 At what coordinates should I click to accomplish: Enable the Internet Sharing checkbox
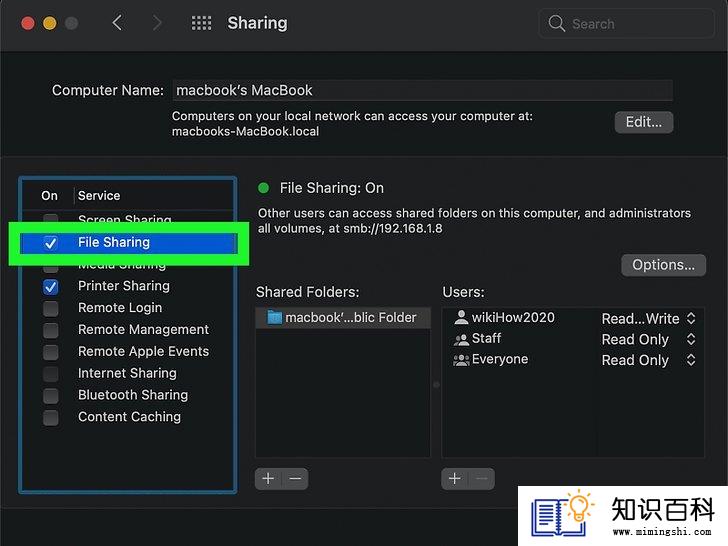51,374
